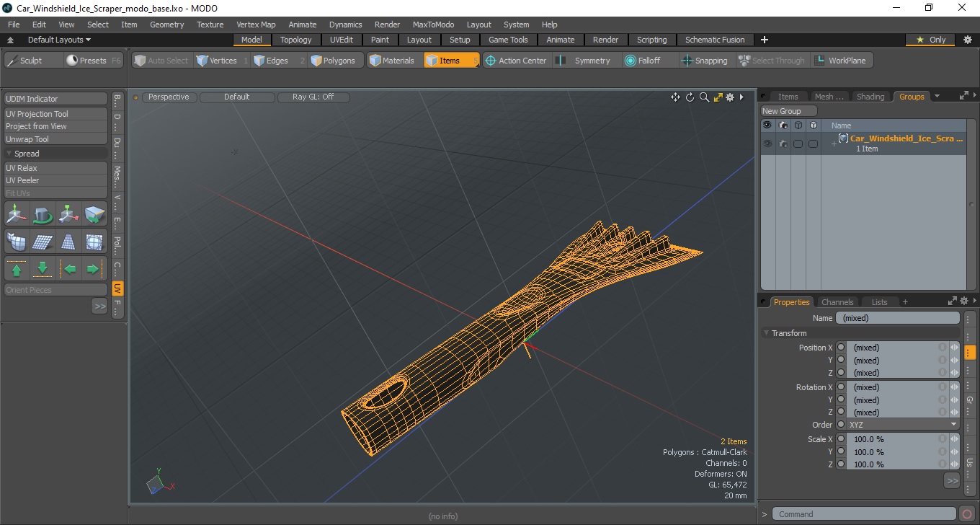Click the Name field showing (mixed)
The width and height of the screenshot is (980, 525).
897,318
